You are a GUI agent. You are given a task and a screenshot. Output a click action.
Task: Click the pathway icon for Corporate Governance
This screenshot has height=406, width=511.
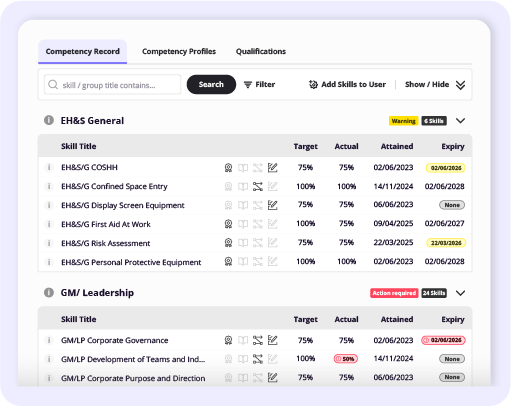(258, 340)
